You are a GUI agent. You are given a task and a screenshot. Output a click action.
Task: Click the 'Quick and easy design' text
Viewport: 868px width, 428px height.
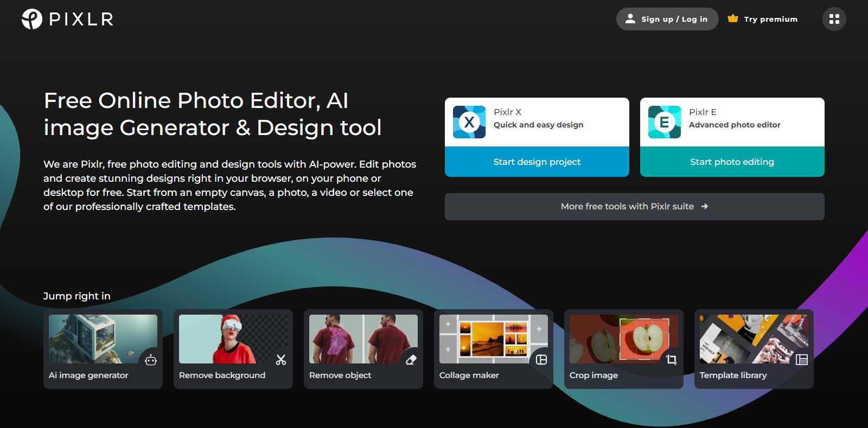tap(539, 125)
